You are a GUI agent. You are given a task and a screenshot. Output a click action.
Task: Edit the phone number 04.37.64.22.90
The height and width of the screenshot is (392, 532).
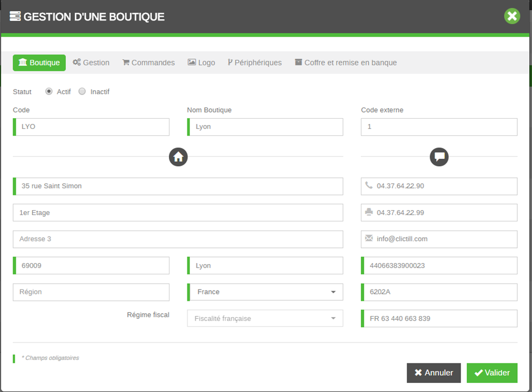tap(439, 186)
